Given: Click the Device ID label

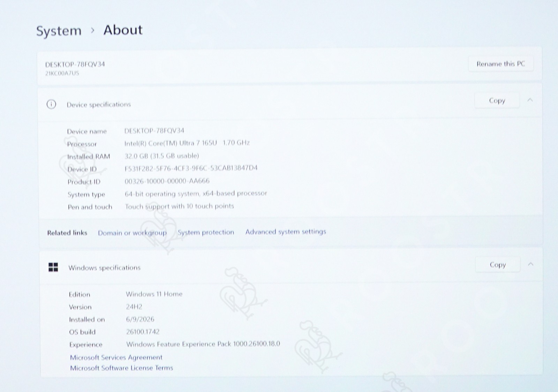Looking at the screenshot, I should pos(82,169).
